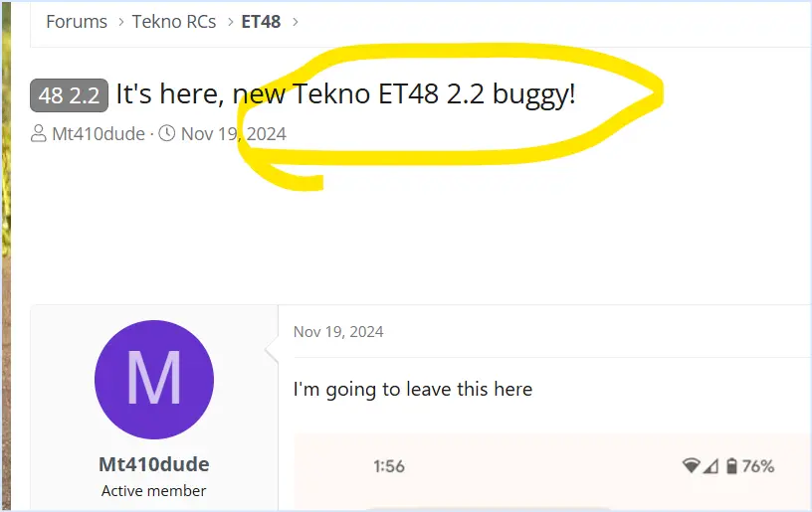Click the Wi-Fi icon in attached screenshot
The width and height of the screenshot is (812, 512).
pos(691,466)
